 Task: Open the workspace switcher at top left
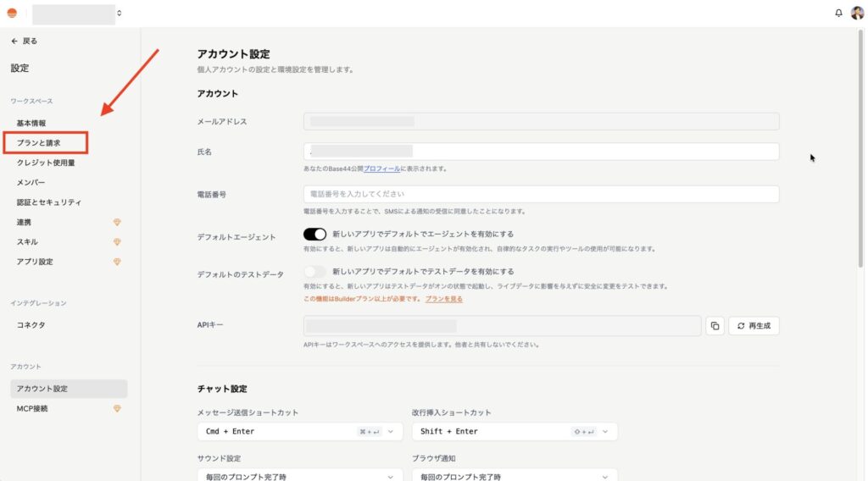tap(78, 14)
